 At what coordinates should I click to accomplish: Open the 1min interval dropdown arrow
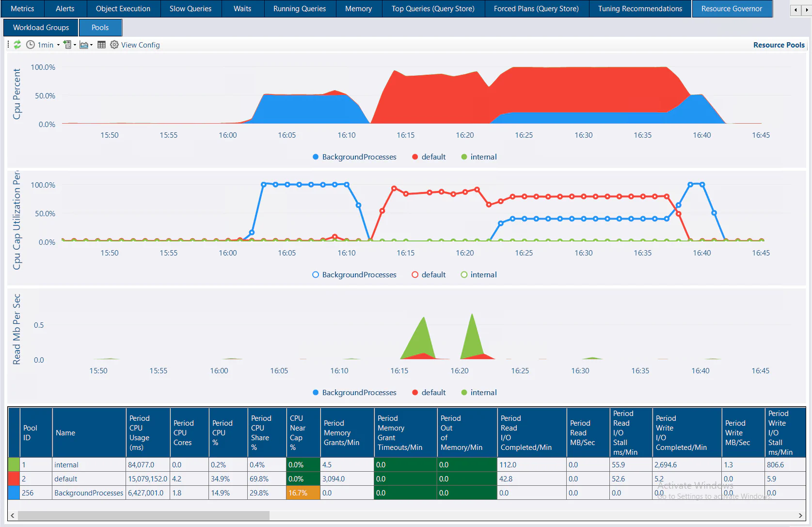(x=58, y=45)
